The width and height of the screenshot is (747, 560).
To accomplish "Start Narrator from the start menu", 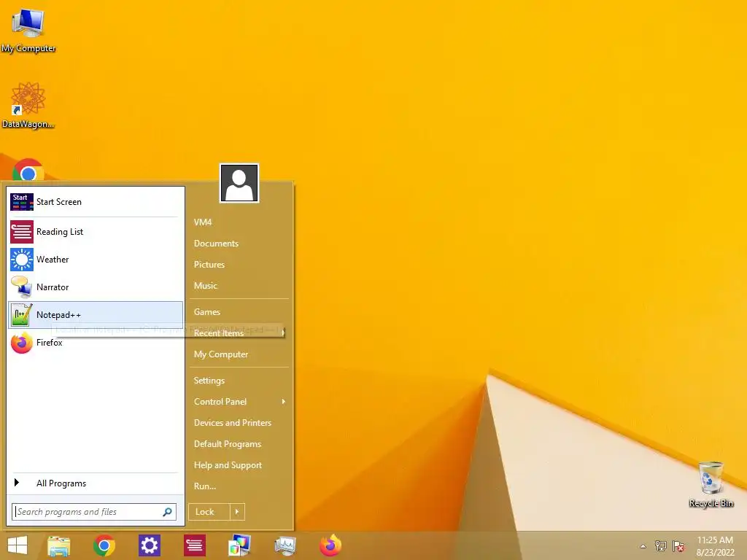I will tap(96, 287).
